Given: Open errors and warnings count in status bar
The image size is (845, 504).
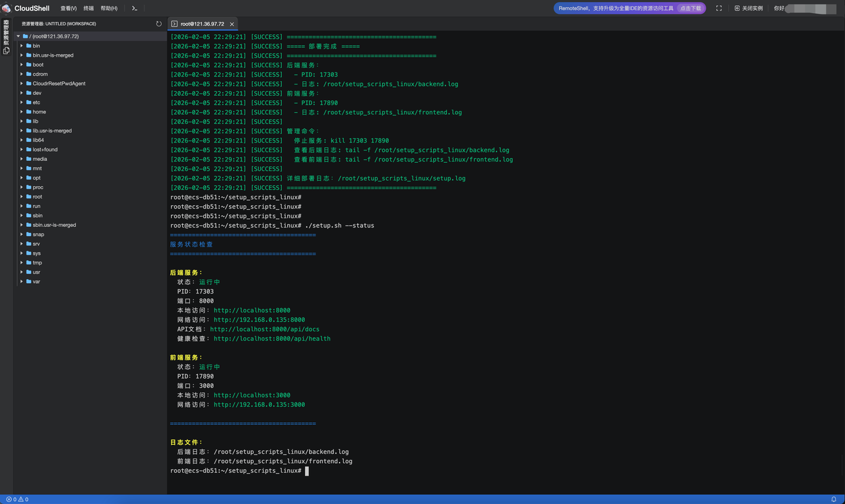Looking at the screenshot, I should pyautogui.click(x=17, y=499).
